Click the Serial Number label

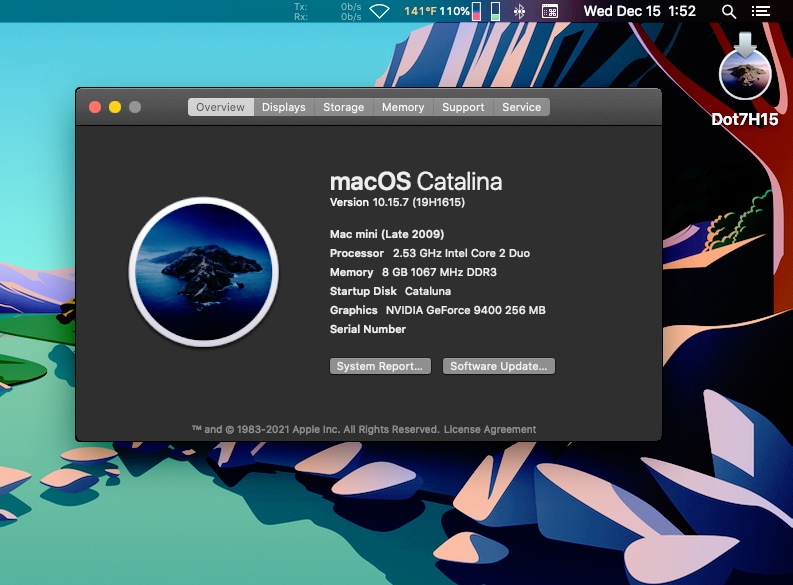click(x=368, y=329)
